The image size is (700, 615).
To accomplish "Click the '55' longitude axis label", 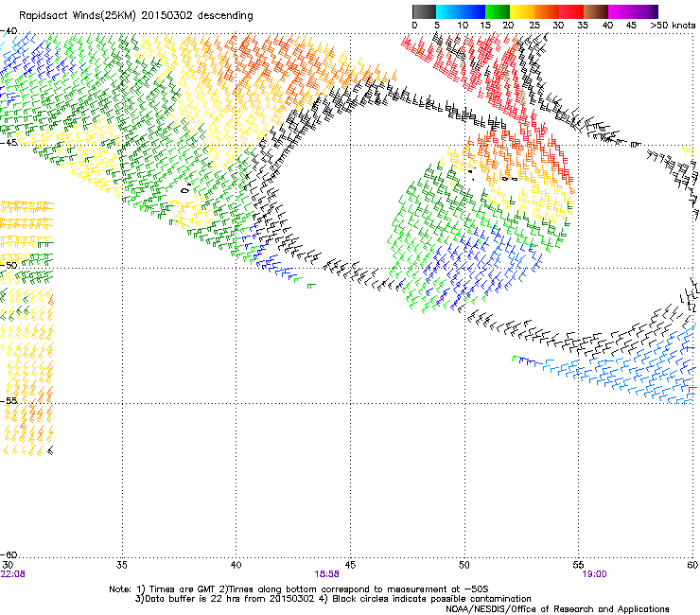I will [x=578, y=565].
